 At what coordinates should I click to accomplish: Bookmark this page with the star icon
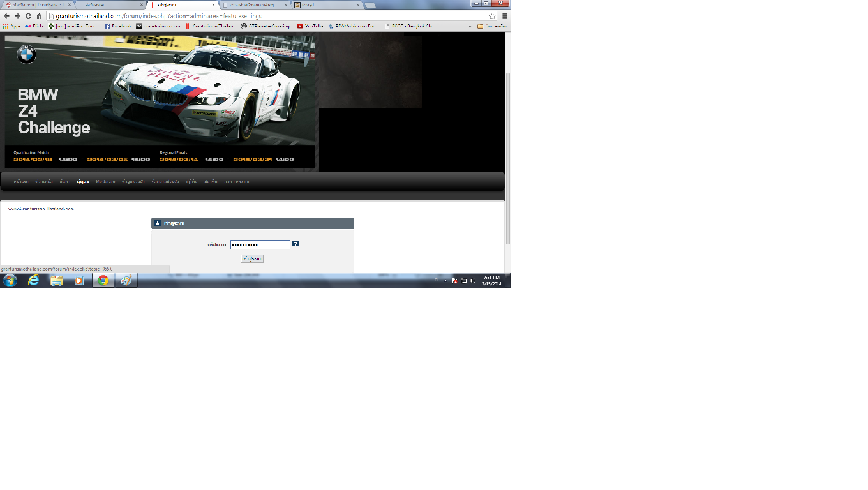click(x=492, y=16)
